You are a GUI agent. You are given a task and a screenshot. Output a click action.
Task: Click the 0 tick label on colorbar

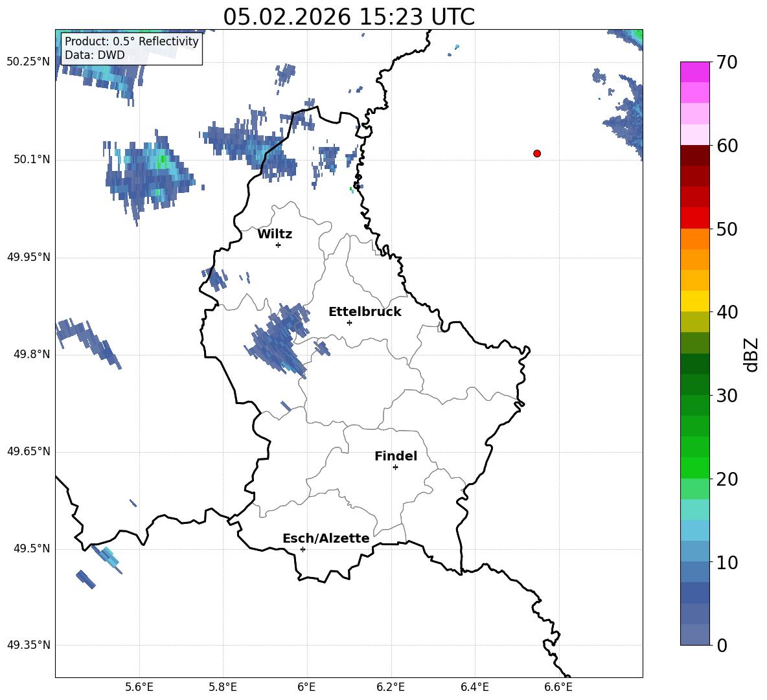tap(722, 646)
